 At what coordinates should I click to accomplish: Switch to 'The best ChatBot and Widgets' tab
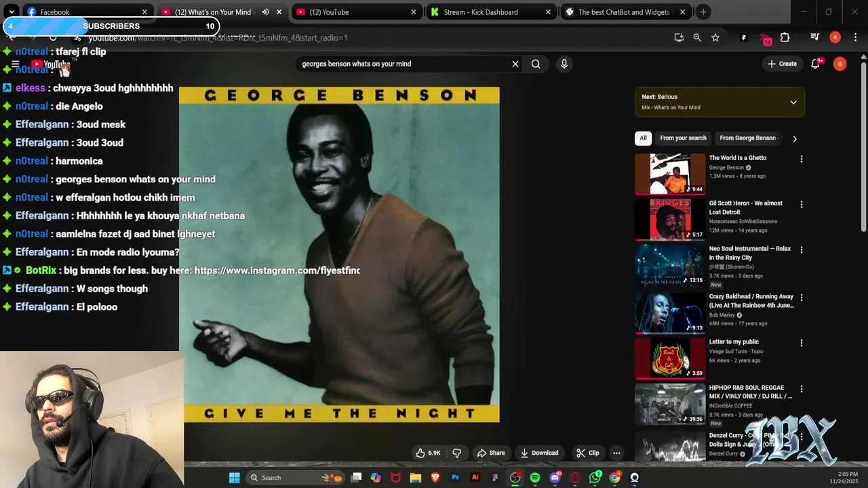(x=625, y=12)
